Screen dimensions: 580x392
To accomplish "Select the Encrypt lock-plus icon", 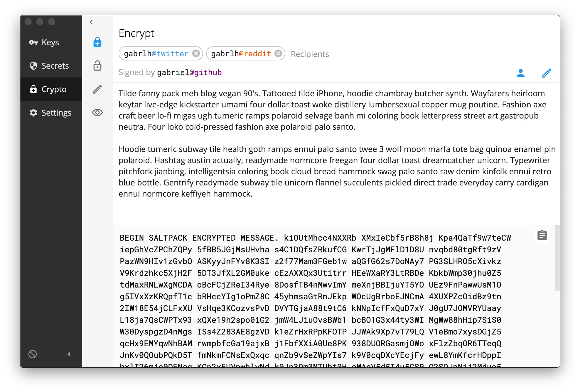I will (x=97, y=43).
